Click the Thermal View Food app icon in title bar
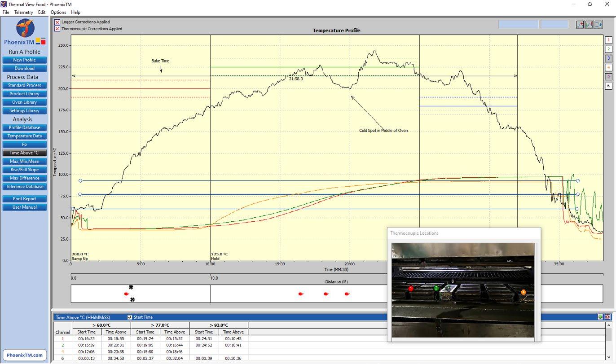This screenshot has width=616, height=364. 4,4
